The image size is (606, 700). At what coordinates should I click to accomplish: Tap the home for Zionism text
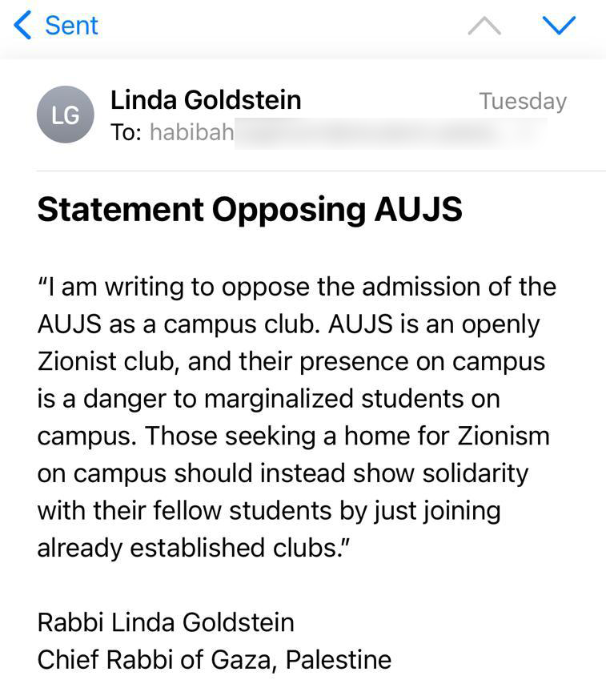[447, 436]
